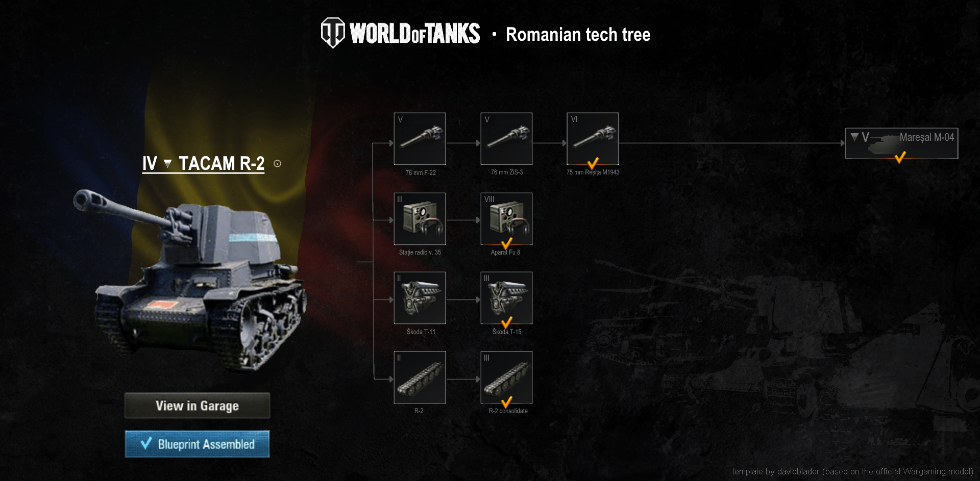Image resolution: width=980 pixels, height=481 pixels.
Task: Click the TACAM R-2 tank image
Action: point(190,280)
